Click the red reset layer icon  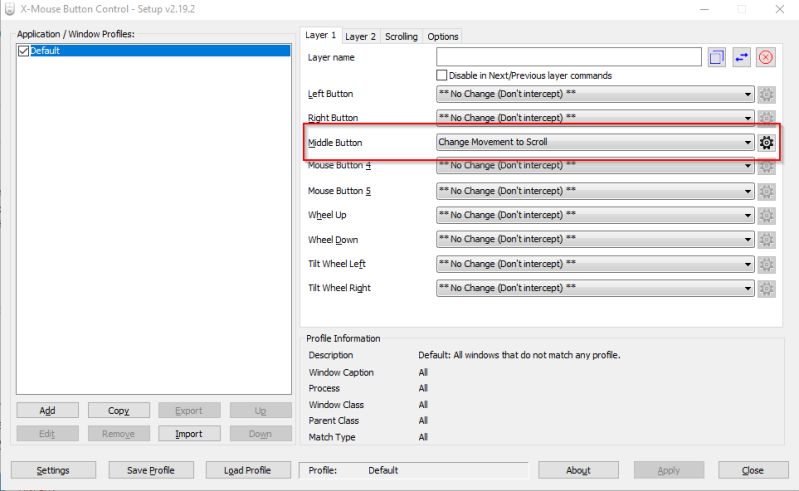[765, 57]
